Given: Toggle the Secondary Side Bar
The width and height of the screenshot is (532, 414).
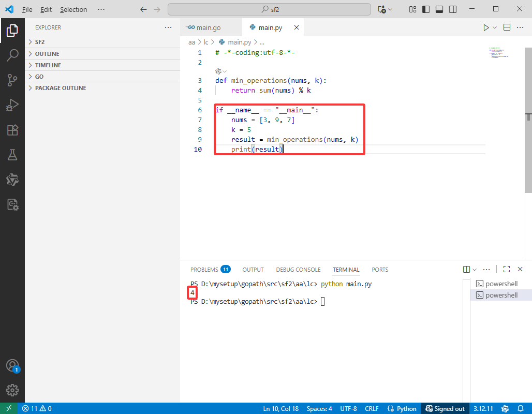Looking at the screenshot, I should pos(453,9).
